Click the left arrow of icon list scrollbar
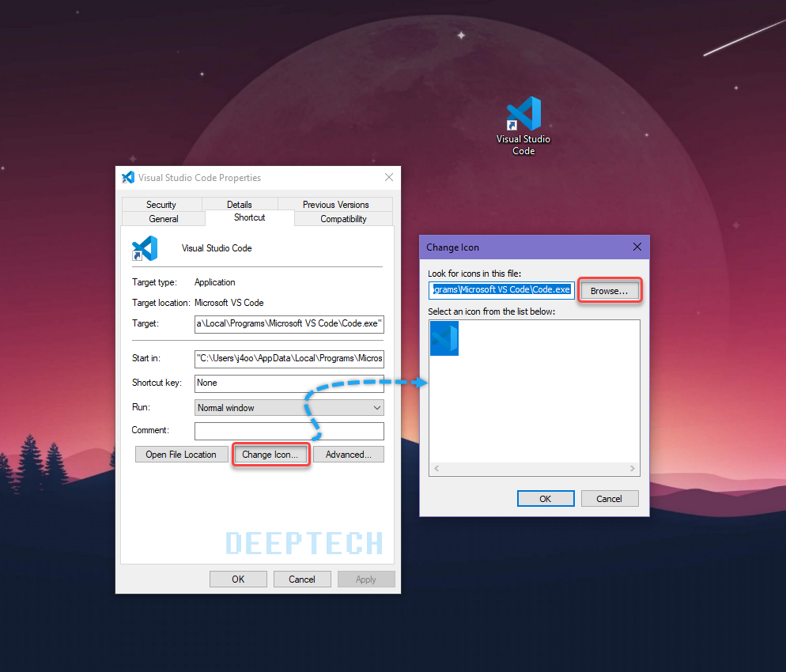 [x=436, y=469]
